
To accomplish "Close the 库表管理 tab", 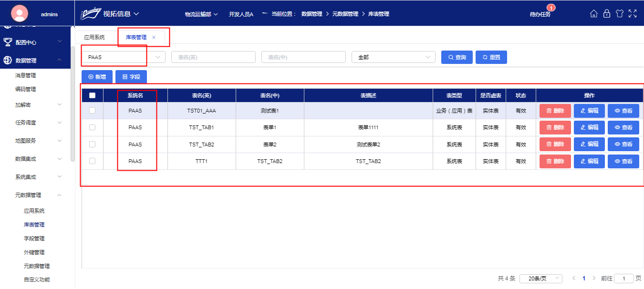I will pyautogui.click(x=154, y=37).
